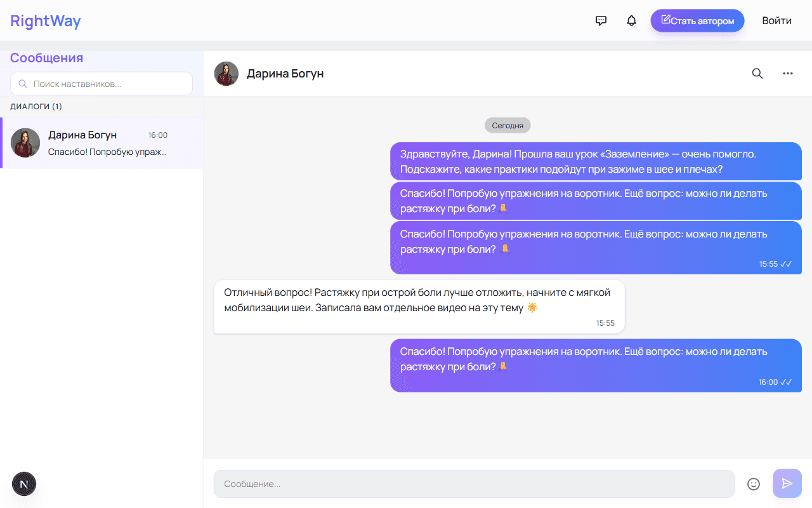The height and width of the screenshot is (508, 812).
Task: Click Дарина Богун's avatar in the dialog list
Action: click(x=25, y=143)
